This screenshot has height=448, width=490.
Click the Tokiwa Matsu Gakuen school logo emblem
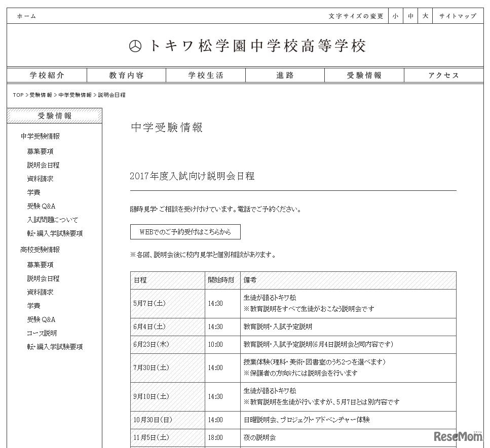click(135, 46)
